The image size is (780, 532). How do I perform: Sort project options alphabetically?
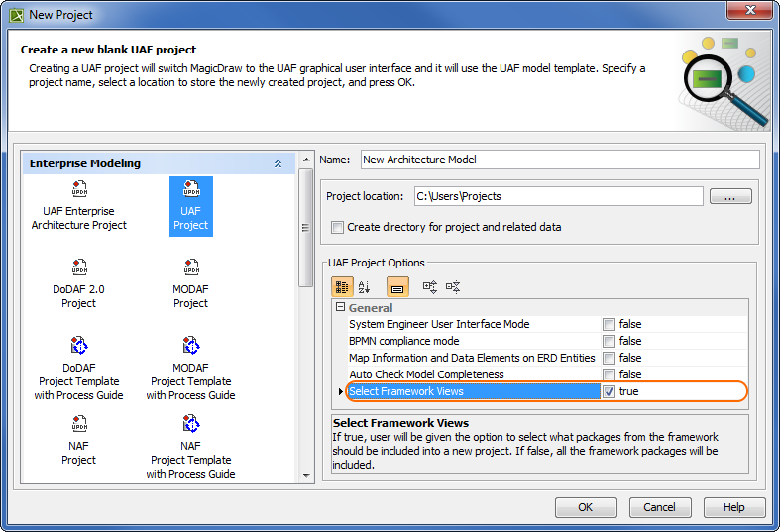pyautogui.click(x=364, y=287)
